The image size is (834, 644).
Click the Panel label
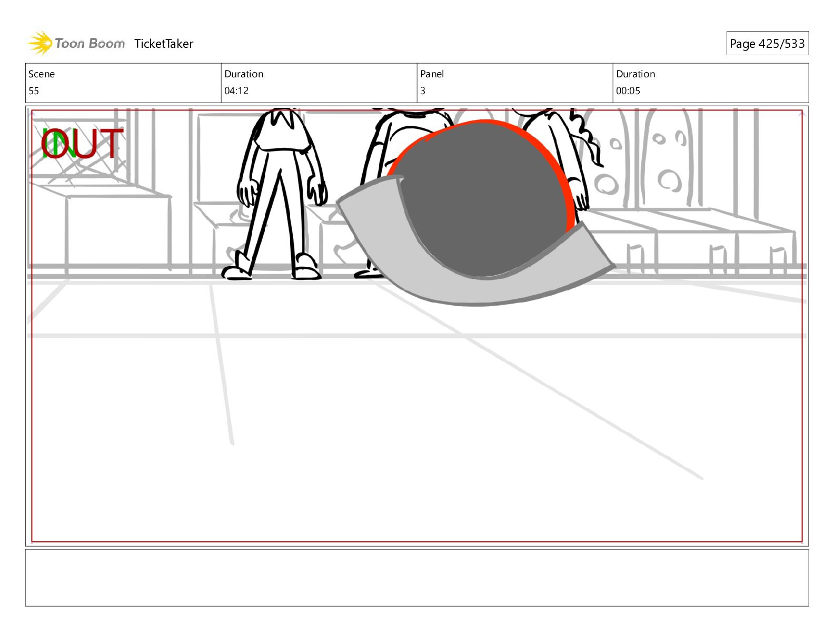point(432,74)
